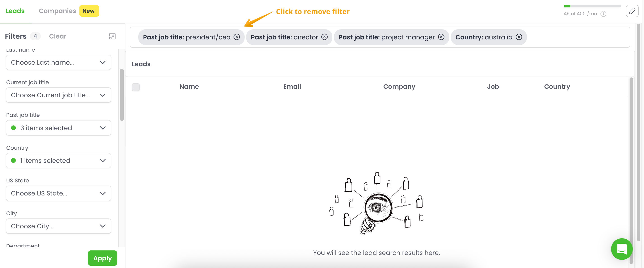Expand the Past job title dropdown

pyautogui.click(x=58, y=128)
